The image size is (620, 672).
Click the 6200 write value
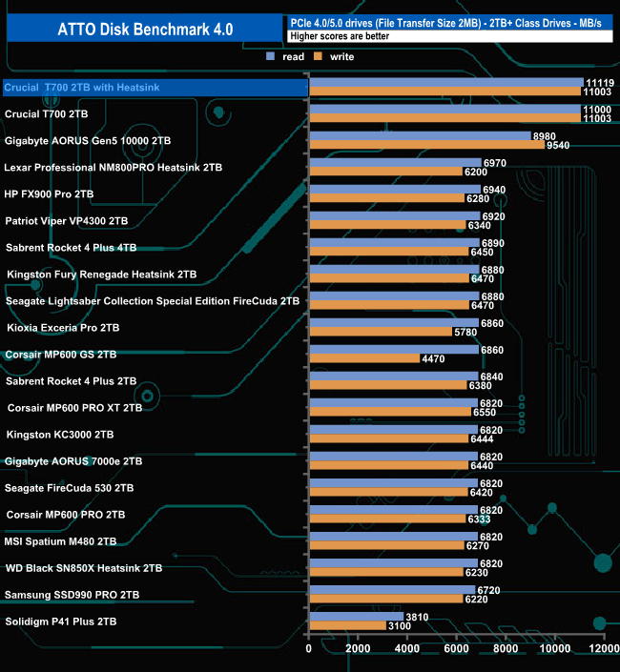point(476,172)
